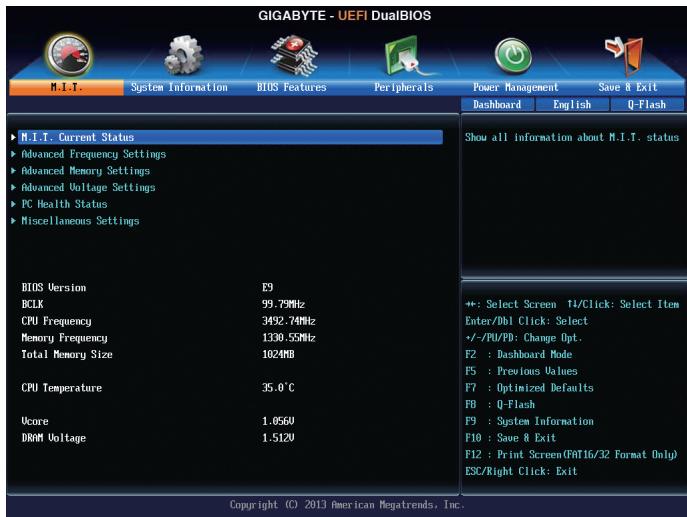Open Advanced Frequency Settings
Image resolution: width=687 pixels, height=517 pixels.
(94, 154)
